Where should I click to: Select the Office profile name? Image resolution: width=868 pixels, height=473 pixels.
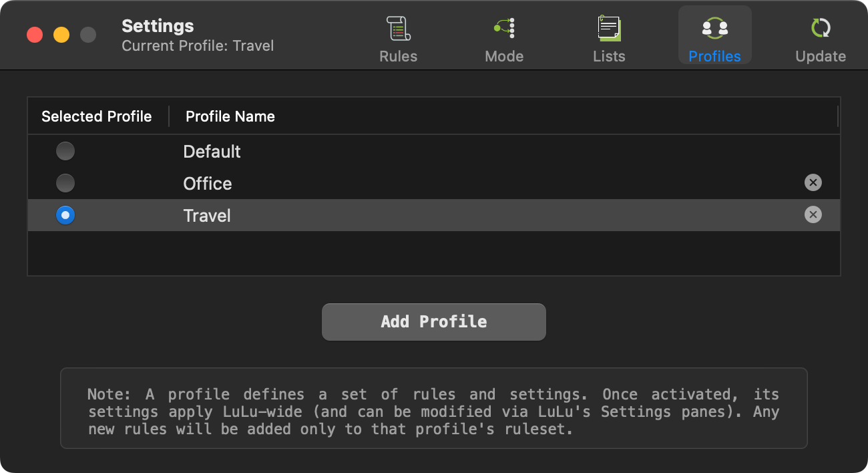point(208,184)
